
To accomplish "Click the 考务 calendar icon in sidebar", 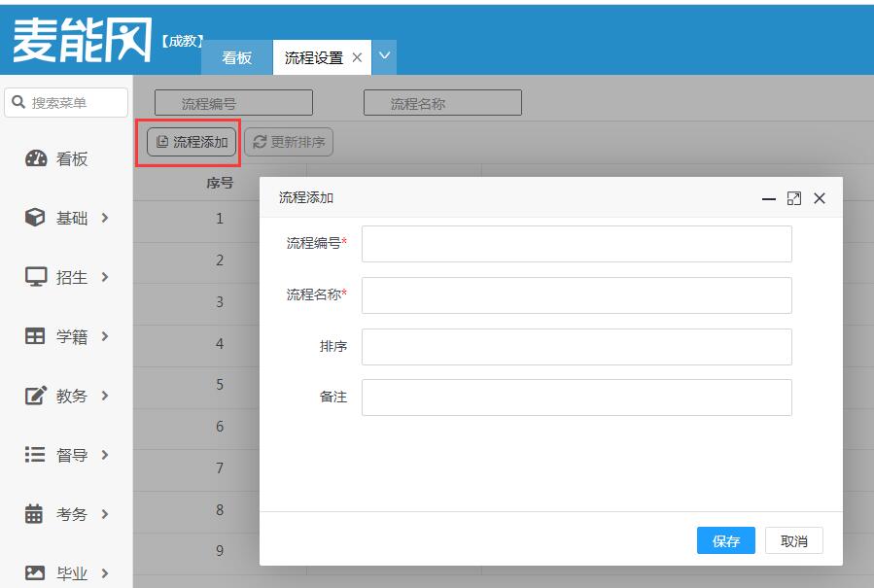I will tap(35, 514).
